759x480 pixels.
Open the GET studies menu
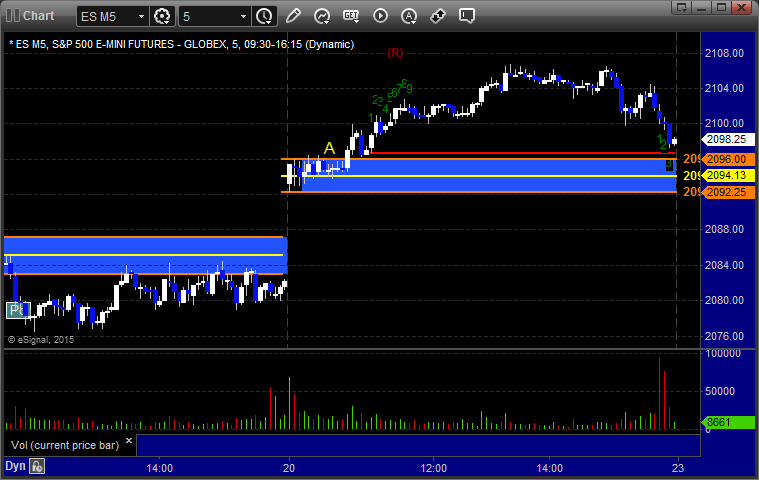point(351,16)
